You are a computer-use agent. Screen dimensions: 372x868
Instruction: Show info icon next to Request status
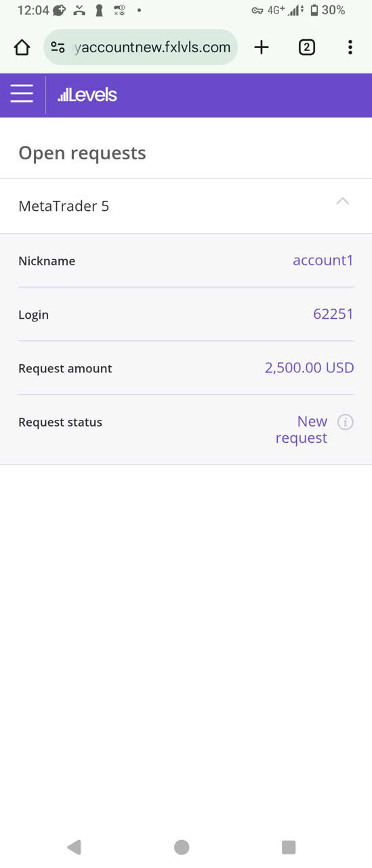click(x=346, y=422)
